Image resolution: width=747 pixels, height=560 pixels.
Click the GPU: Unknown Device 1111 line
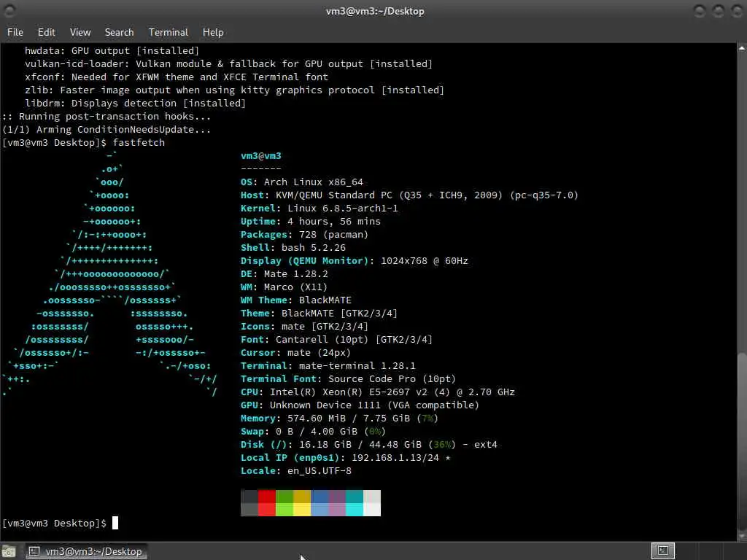click(360, 405)
